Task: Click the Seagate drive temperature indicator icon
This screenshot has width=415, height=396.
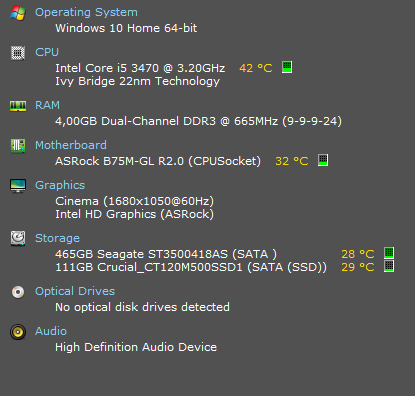Action: 389,253
